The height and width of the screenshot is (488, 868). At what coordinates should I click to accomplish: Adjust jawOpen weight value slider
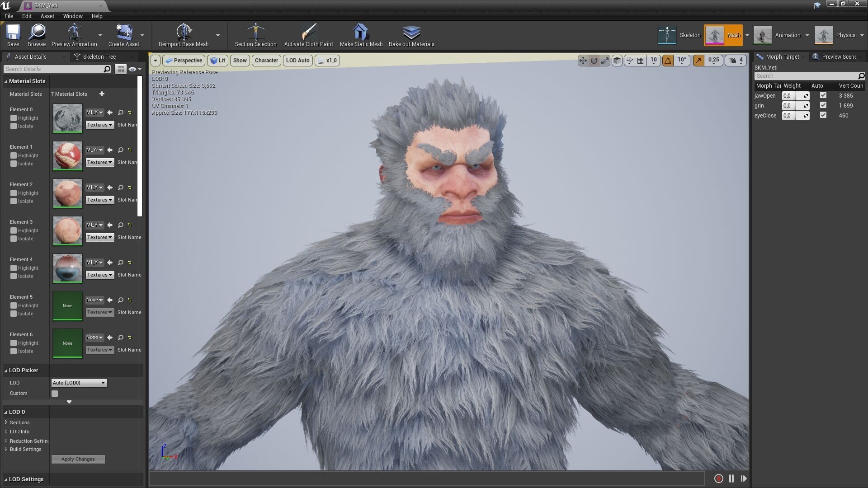[x=795, y=96]
